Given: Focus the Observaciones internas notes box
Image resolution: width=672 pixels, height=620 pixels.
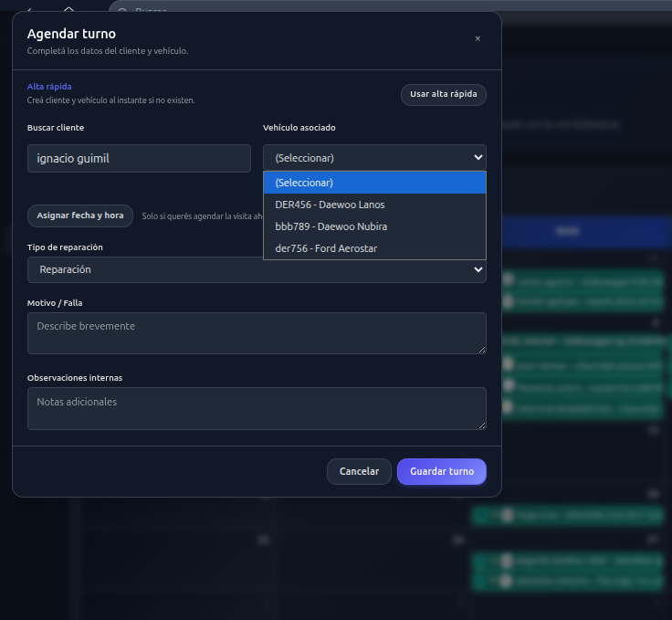Looking at the screenshot, I should coord(256,408).
